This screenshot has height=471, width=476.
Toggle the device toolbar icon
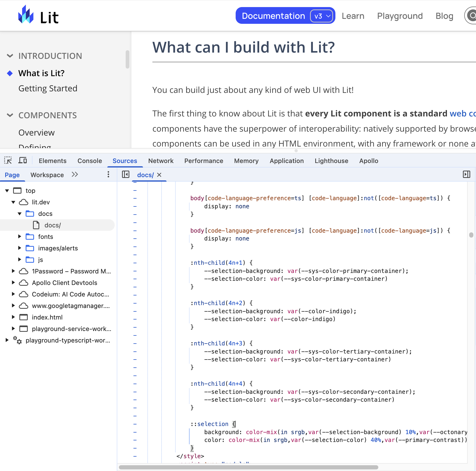(23, 160)
